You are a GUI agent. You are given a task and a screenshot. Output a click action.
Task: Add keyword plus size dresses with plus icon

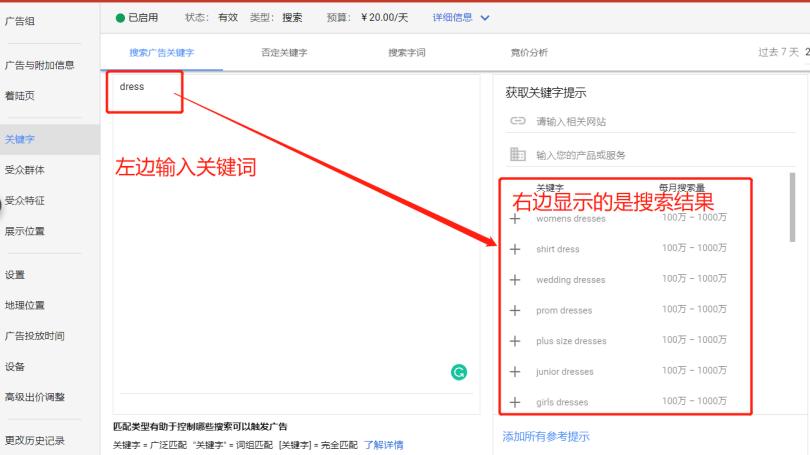click(515, 341)
